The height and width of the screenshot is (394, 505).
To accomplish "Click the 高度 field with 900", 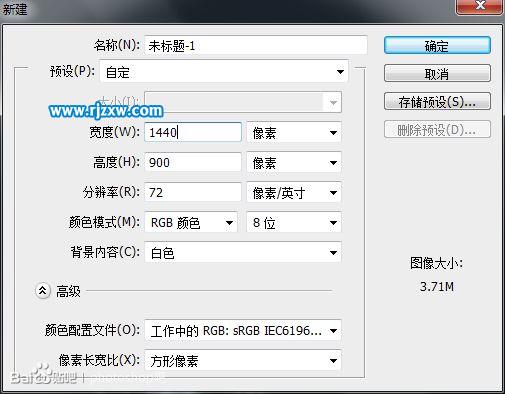I will click(x=193, y=162).
